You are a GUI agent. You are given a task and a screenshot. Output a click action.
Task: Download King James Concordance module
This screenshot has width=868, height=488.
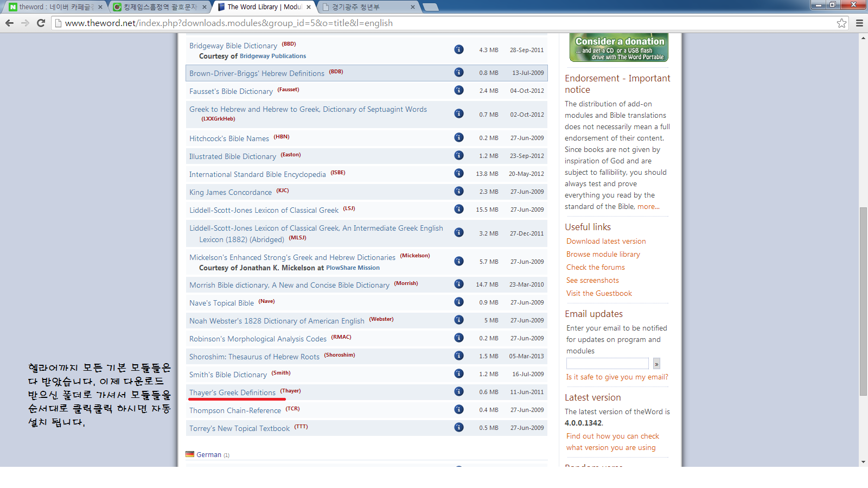pyautogui.click(x=231, y=192)
